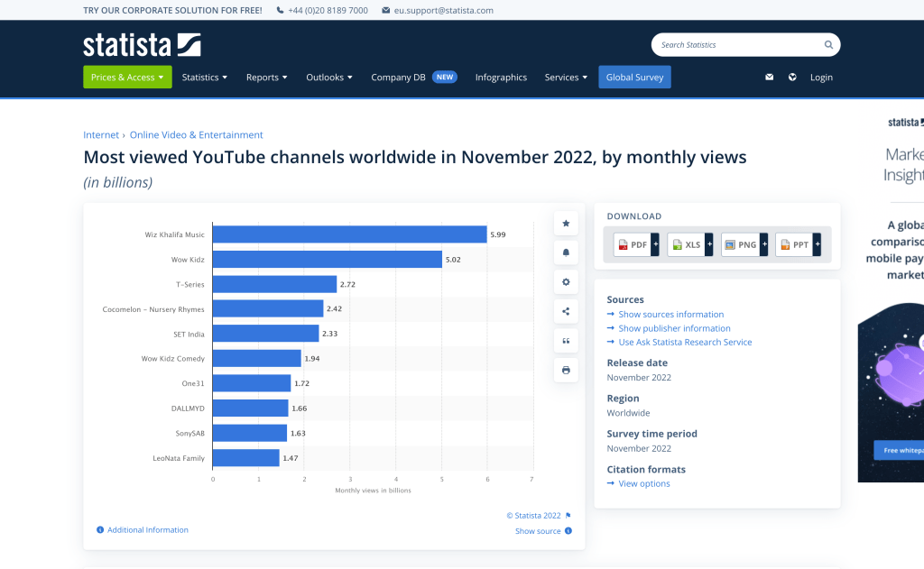The image size is (924, 569).
Task: Click the NEW badge on Company DB
Action: (x=445, y=78)
